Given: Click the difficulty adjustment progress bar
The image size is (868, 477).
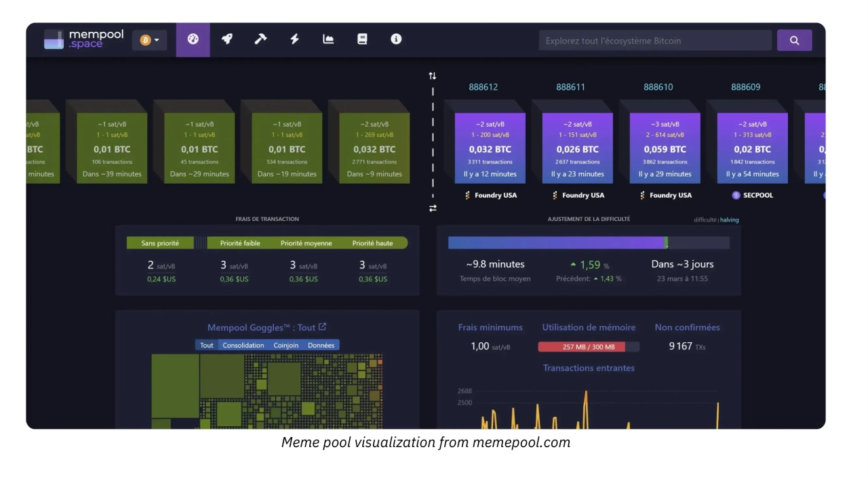Looking at the screenshot, I should point(588,243).
